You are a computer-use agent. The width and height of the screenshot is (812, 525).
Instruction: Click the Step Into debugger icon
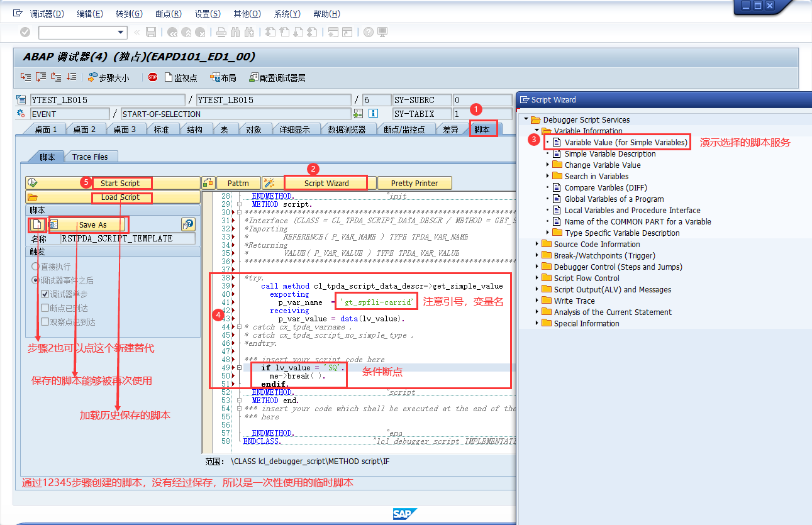pos(26,77)
